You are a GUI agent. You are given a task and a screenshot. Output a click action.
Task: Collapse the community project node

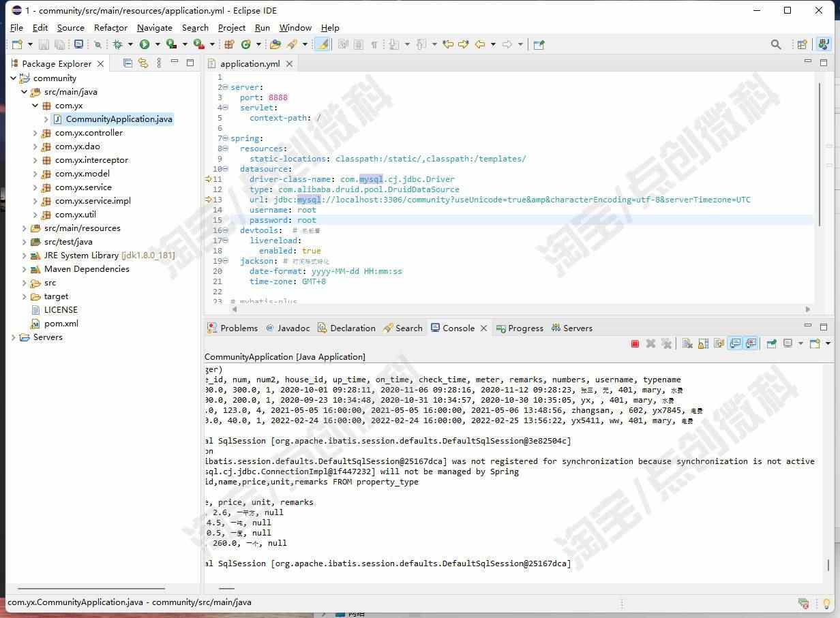click(13, 78)
